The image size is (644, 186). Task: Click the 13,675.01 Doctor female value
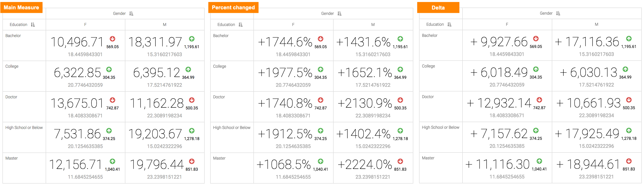(x=77, y=103)
